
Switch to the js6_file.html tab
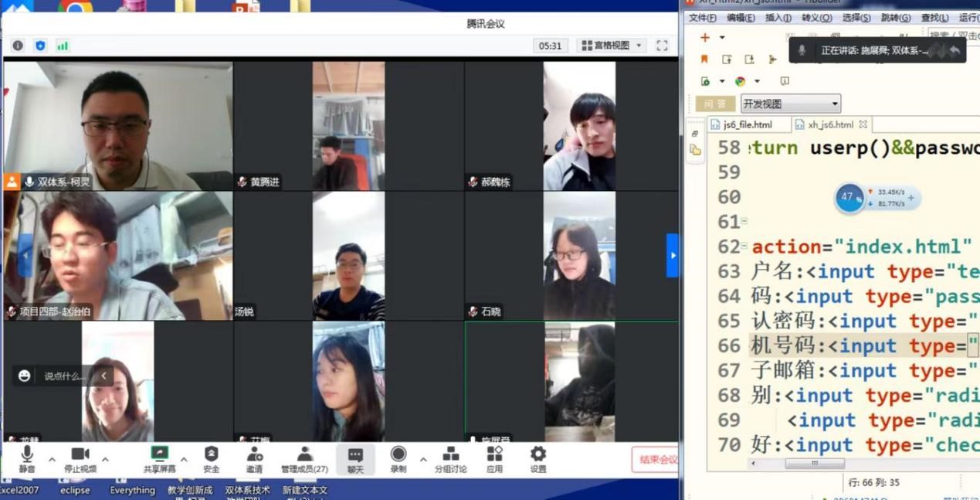coord(748,124)
